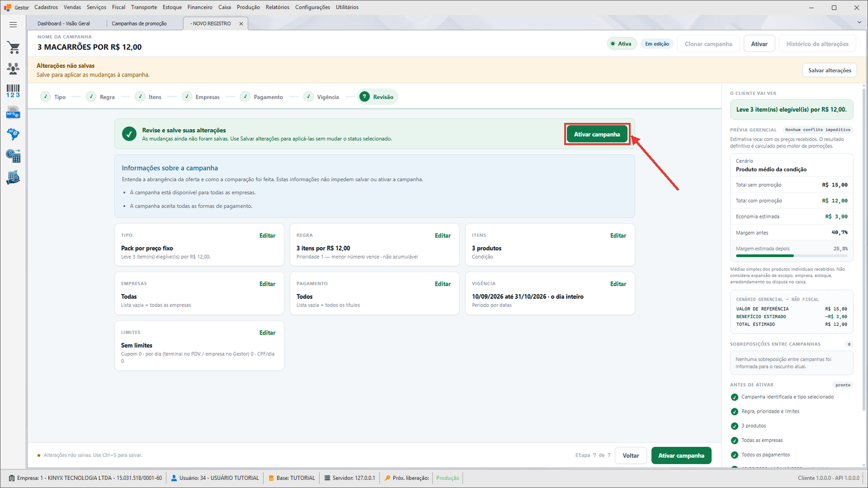
Task: Go to the Tipo wizard step
Action: (53, 97)
